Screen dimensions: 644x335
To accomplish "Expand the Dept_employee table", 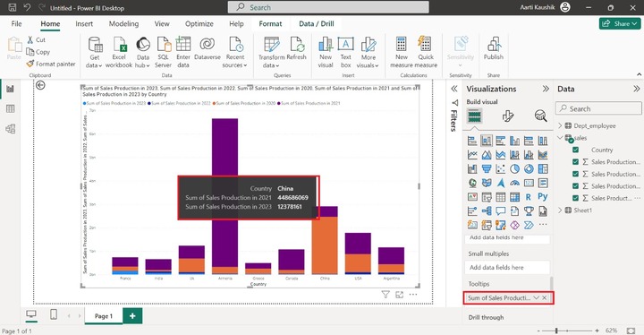I will (560, 125).
